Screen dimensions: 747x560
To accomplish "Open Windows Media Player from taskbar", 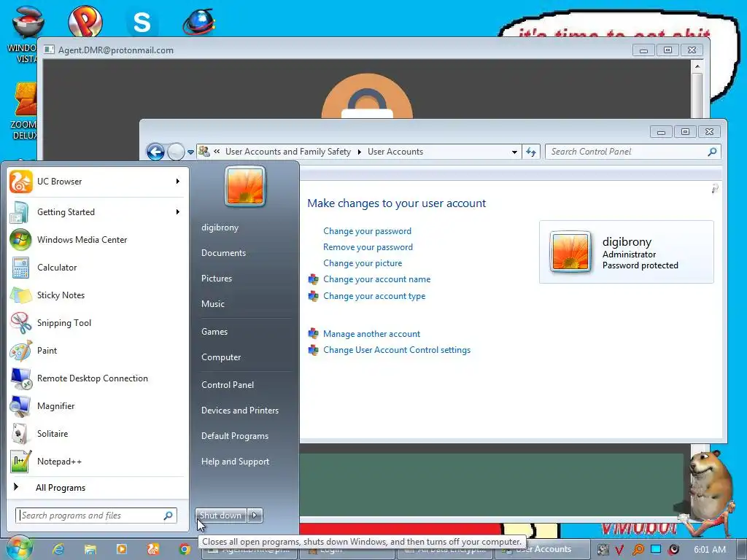I will pyautogui.click(x=122, y=549).
